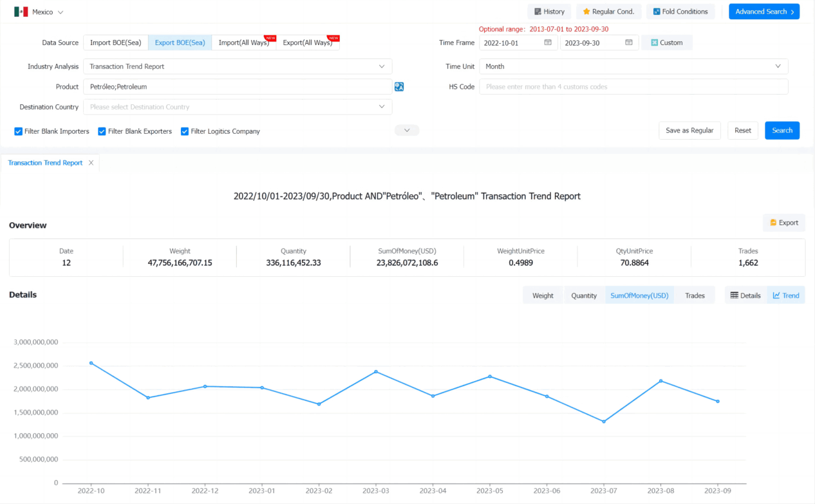Click calendar icon in end date field

(629, 42)
